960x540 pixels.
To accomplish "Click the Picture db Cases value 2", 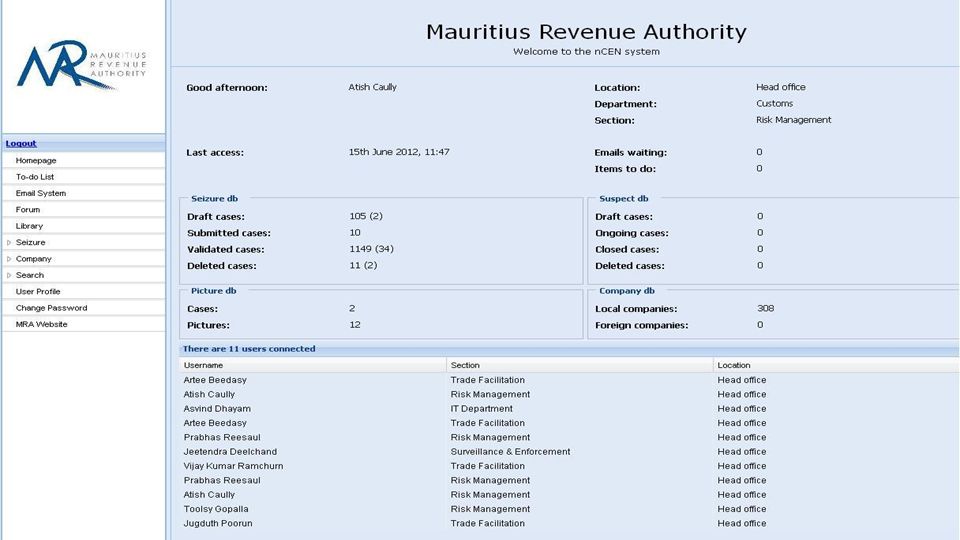I will click(352, 309).
